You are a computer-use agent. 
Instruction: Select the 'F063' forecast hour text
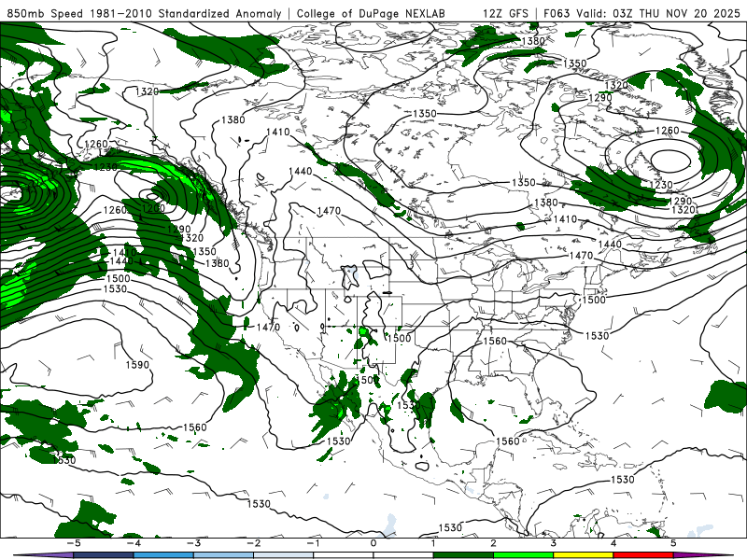coord(557,13)
